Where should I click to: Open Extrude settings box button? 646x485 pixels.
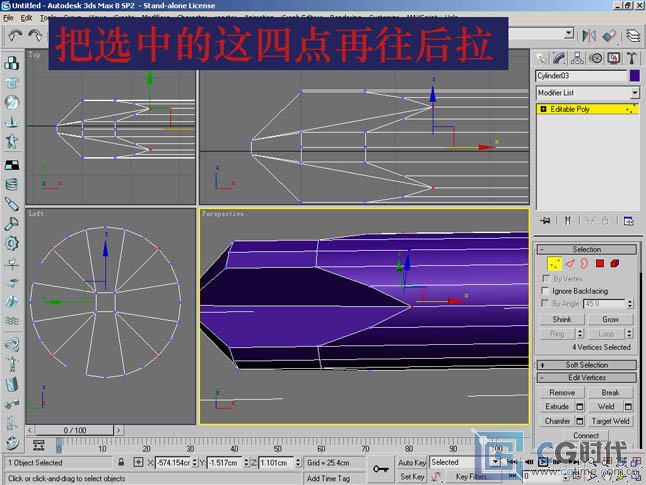(580, 407)
